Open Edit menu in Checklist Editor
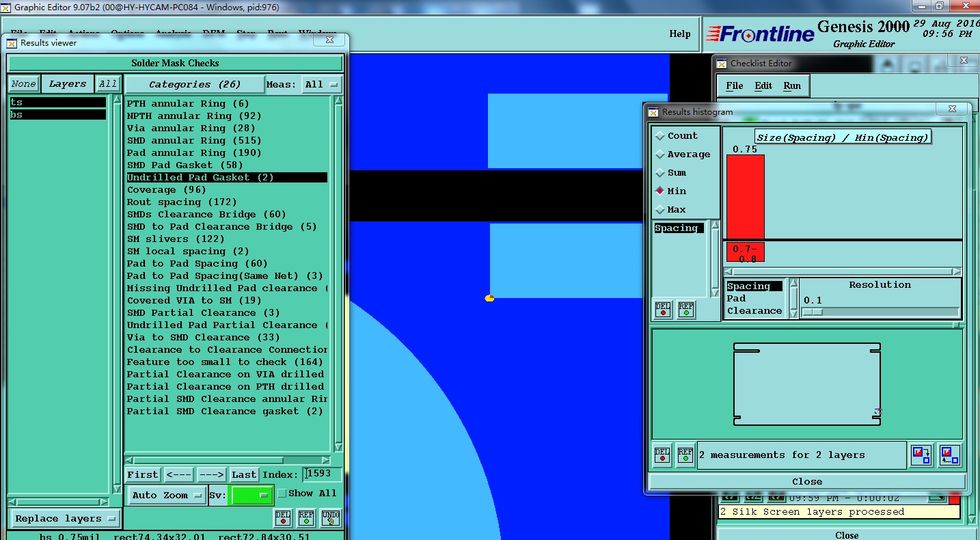The width and height of the screenshot is (980, 540). point(763,86)
